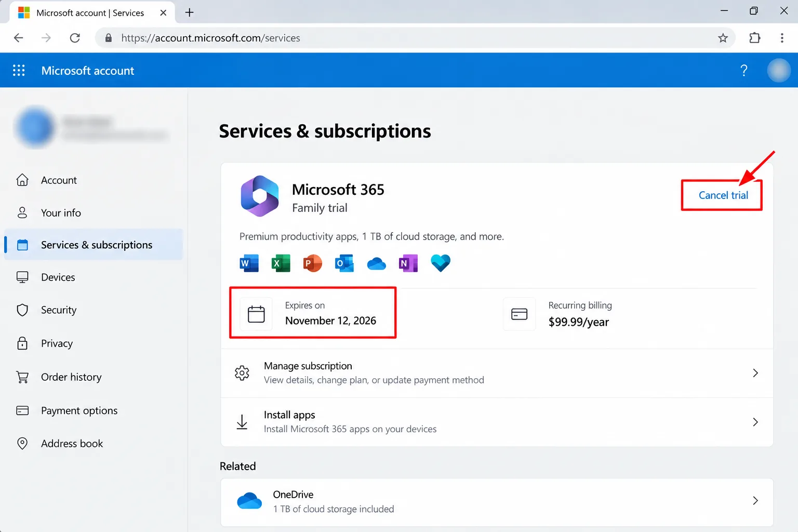The height and width of the screenshot is (532, 798).
Task: Click the help question mark icon
Action: click(x=743, y=70)
